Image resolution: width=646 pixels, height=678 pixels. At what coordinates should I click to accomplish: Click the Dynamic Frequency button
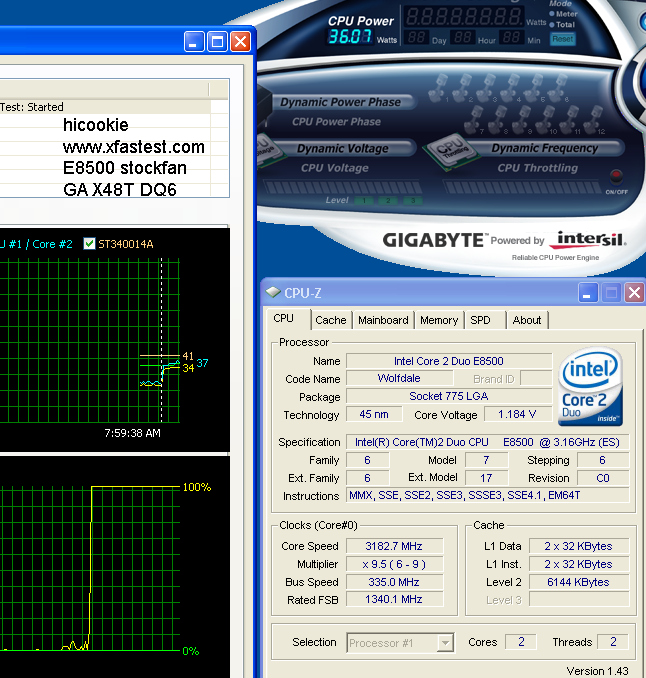[544, 148]
